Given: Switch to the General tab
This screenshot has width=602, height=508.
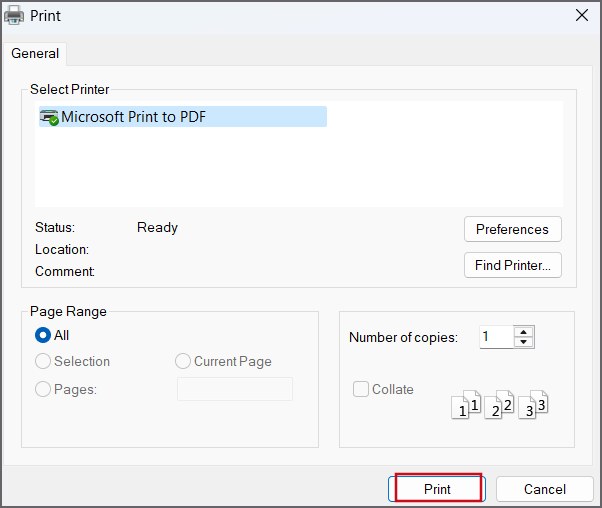Looking at the screenshot, I should coord(35,53).
